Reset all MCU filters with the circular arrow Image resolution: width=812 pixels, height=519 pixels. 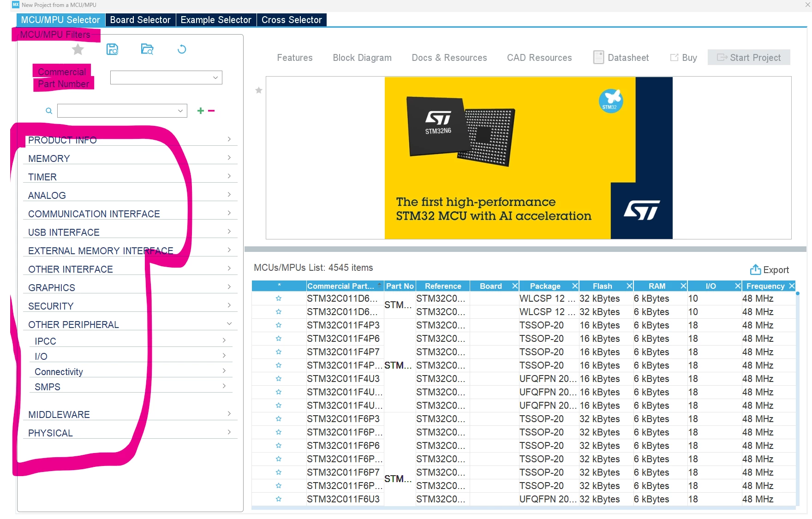click(x=182, y=49)
